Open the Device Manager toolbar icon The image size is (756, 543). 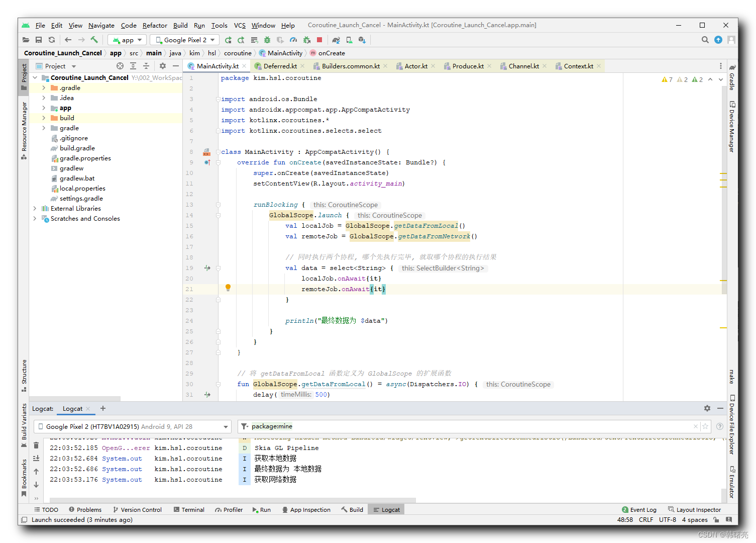pyautogui.click(x=349, y=40)
